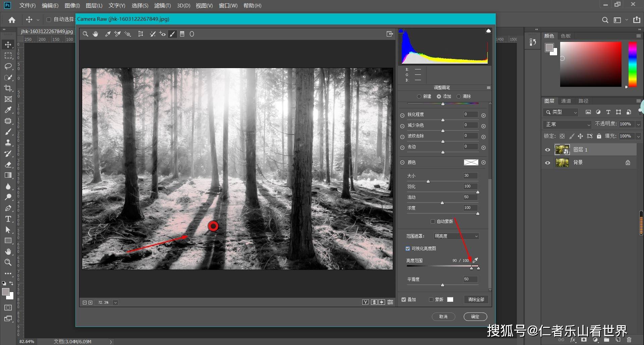Click the Photoshop home icon
Screen dimensions: 644x345
click(12, 20)
